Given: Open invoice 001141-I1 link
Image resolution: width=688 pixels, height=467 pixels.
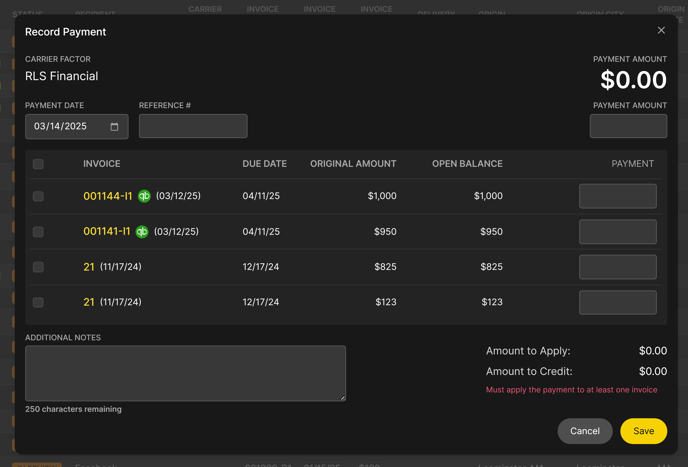Looking at the screenshot, I should tap(106, 232).
